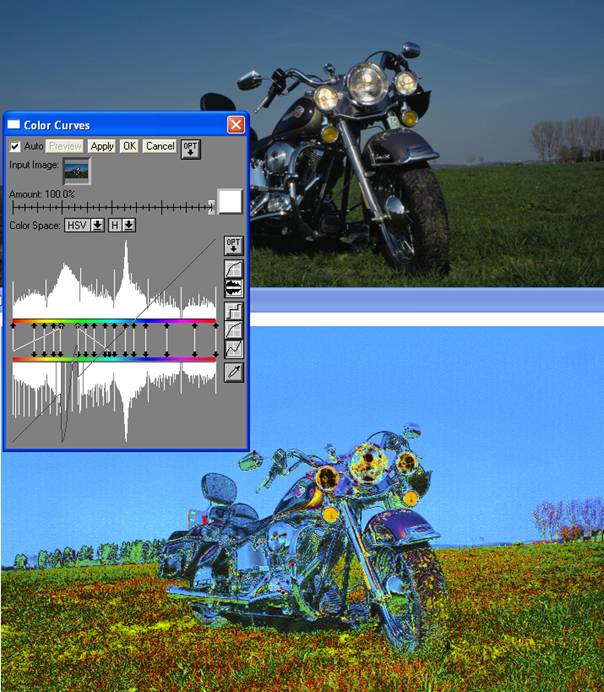Open the OPT menu beside Cancel
Viewport: 604px width, 692px height.
[190, 149]
